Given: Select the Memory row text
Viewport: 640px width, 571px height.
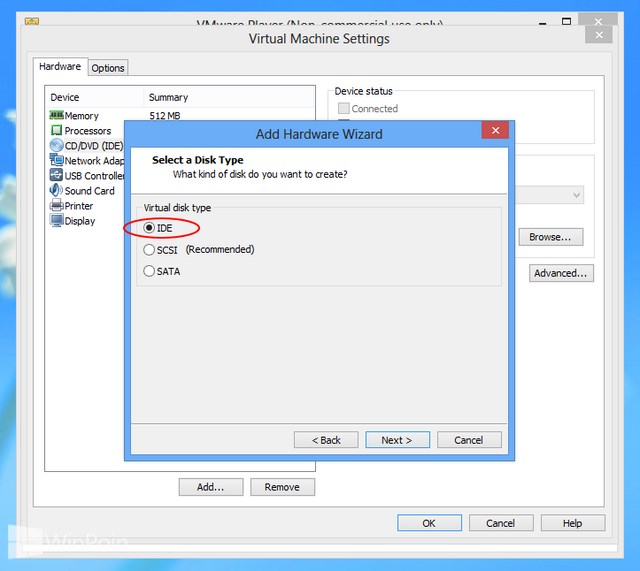Looking at the screenshot, I should [82, 116].
